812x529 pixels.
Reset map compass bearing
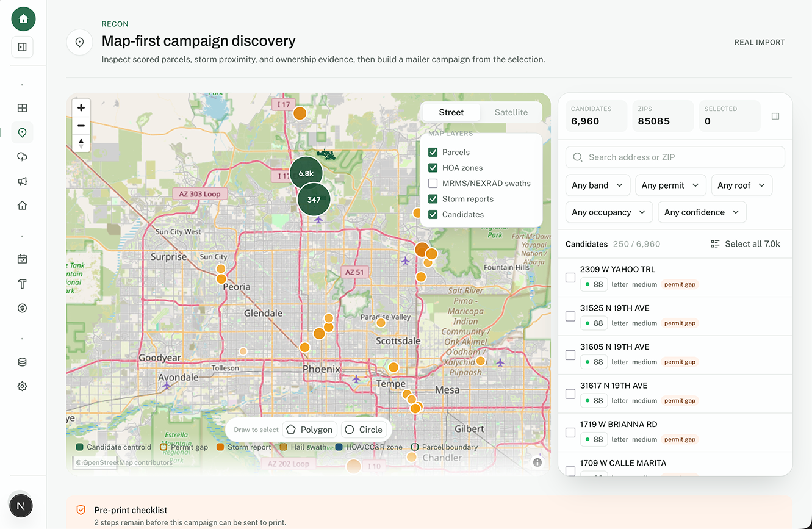point(81,143)
